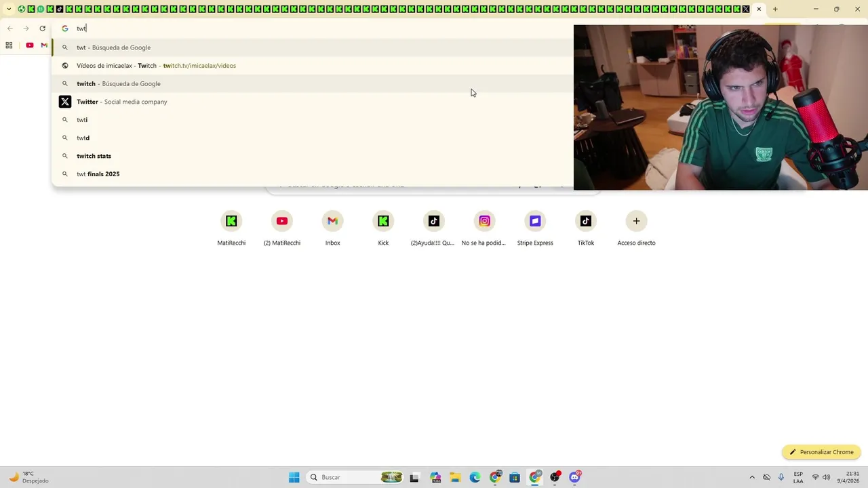
Task: Open Microsoft Store from taskbar
Action: [x=515, y=477]
